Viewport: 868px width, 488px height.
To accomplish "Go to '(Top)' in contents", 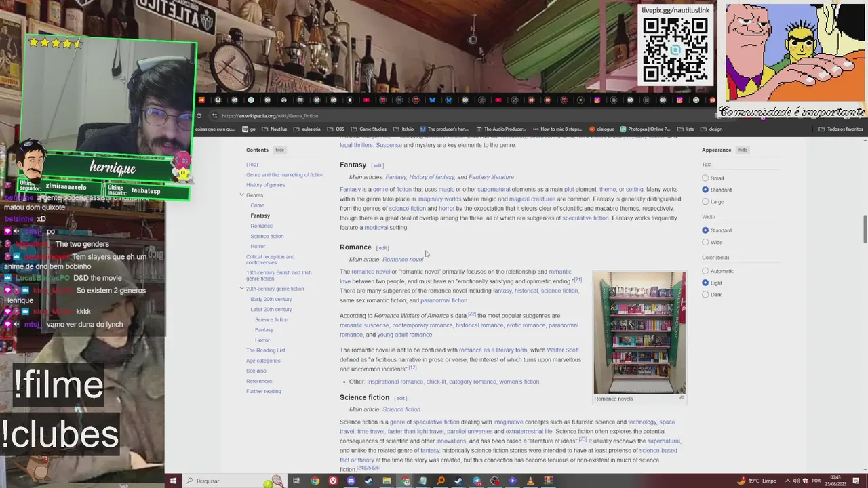I will coord(252,164).
